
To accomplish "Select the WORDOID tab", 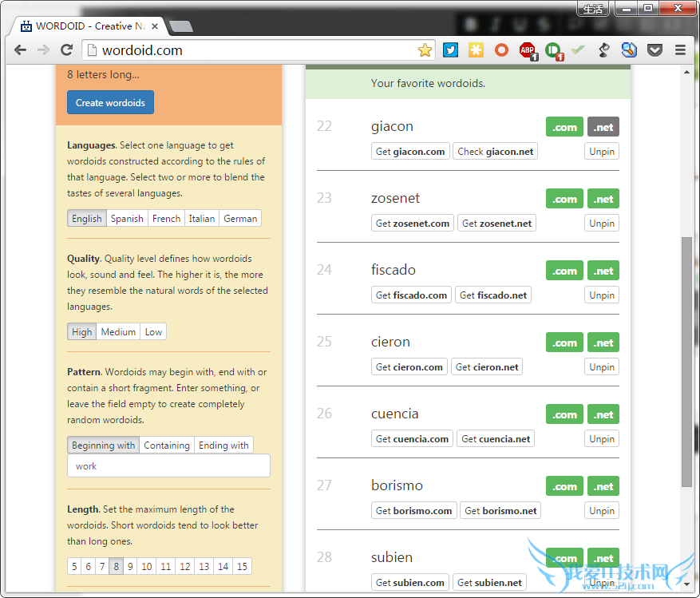I will coord(89,26).
